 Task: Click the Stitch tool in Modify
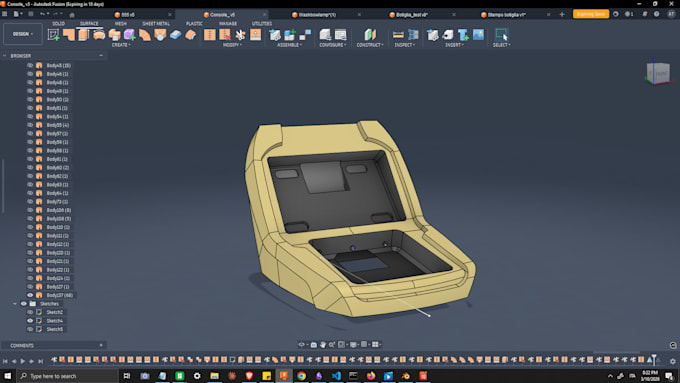coord(209,35)
